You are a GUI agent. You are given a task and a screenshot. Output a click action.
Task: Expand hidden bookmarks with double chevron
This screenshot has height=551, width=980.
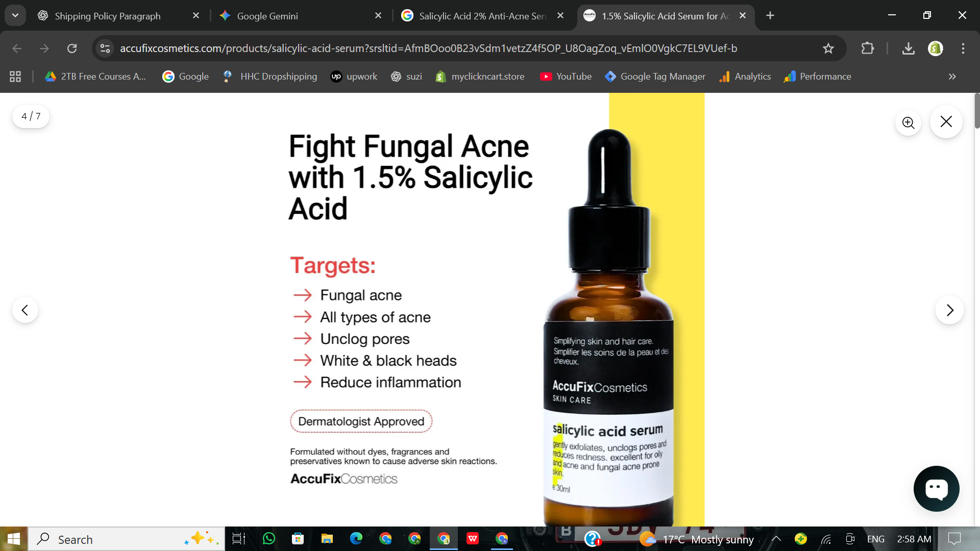coord(951,77)
